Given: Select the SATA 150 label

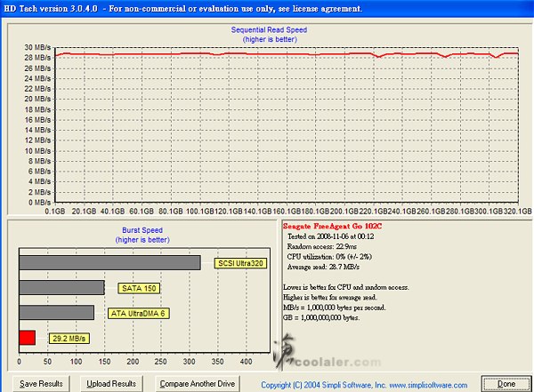Looking at the screenshot, I should (x=139, y=288).
